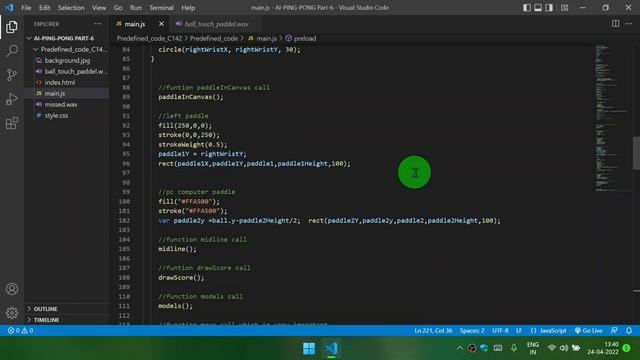The height and width of the screenshot is (360, 640).
Task: Open the feedback icon in status bar
Action: click(x=614, y=331)
